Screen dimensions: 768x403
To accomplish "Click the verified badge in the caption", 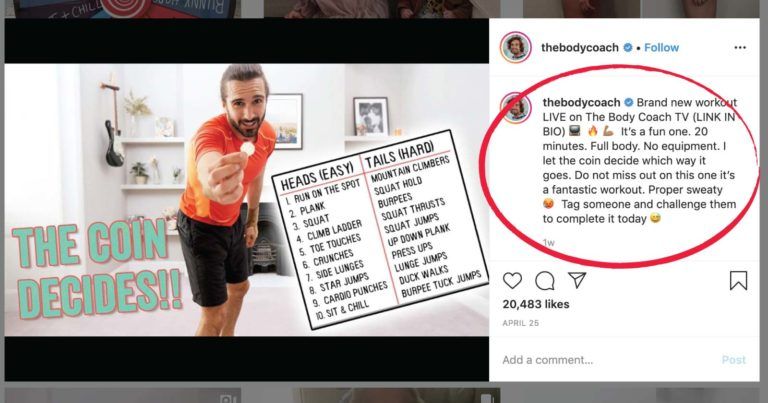I will 628,102.
